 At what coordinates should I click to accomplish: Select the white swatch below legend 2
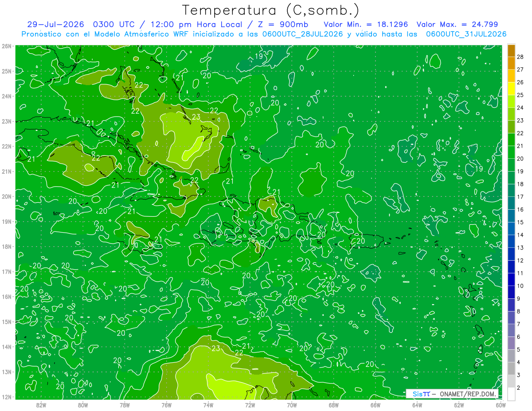click(x=511, y=394)
